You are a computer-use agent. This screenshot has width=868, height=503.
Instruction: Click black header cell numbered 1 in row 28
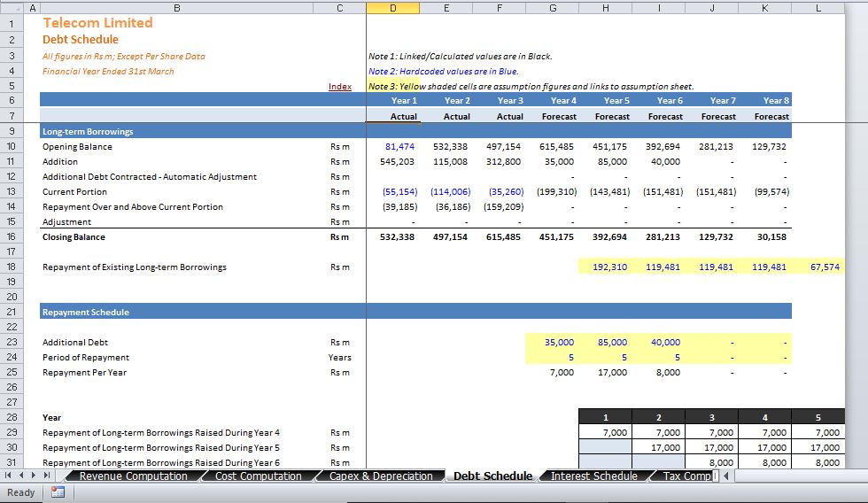[x=606, y=417]
